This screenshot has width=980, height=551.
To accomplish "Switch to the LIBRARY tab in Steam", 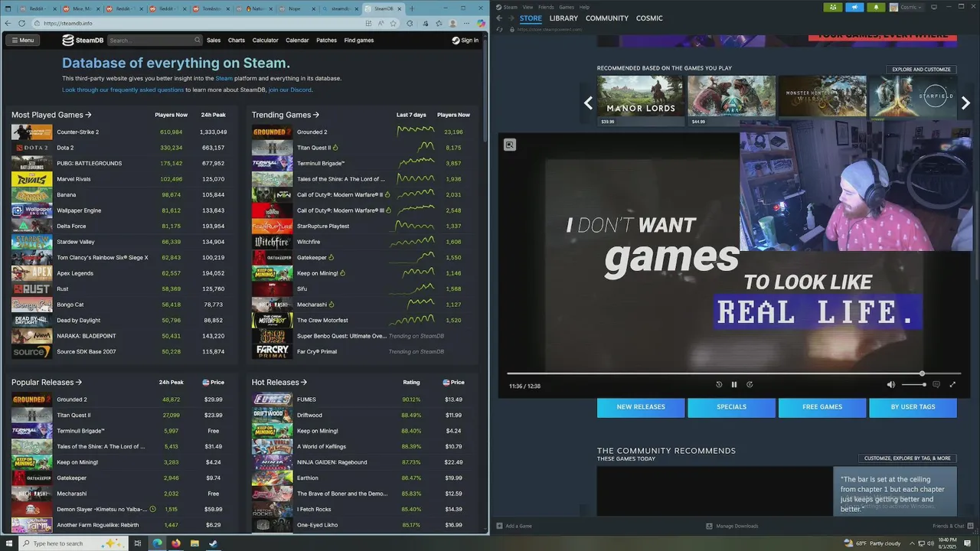I will tap(563, 18).
